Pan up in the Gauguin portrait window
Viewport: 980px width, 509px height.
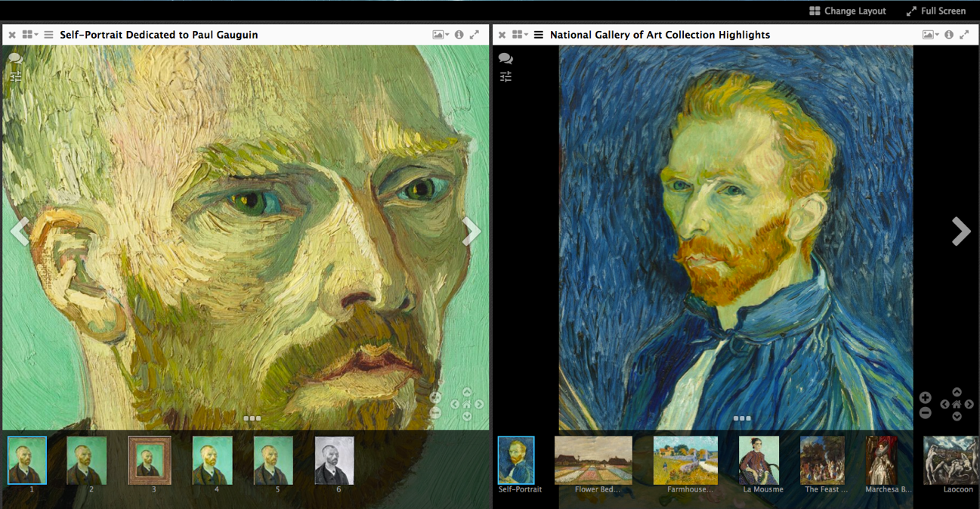467,392
